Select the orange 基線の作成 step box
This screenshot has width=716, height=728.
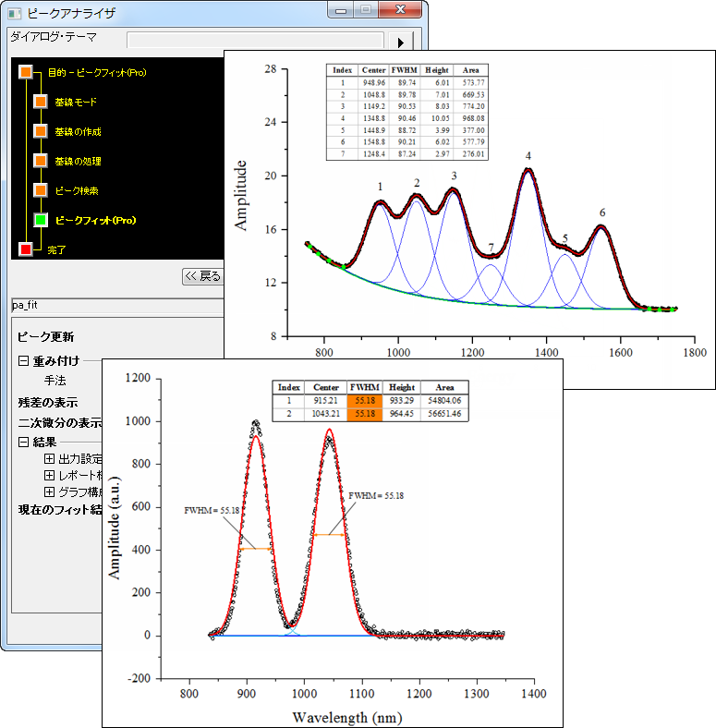(41, 131)
